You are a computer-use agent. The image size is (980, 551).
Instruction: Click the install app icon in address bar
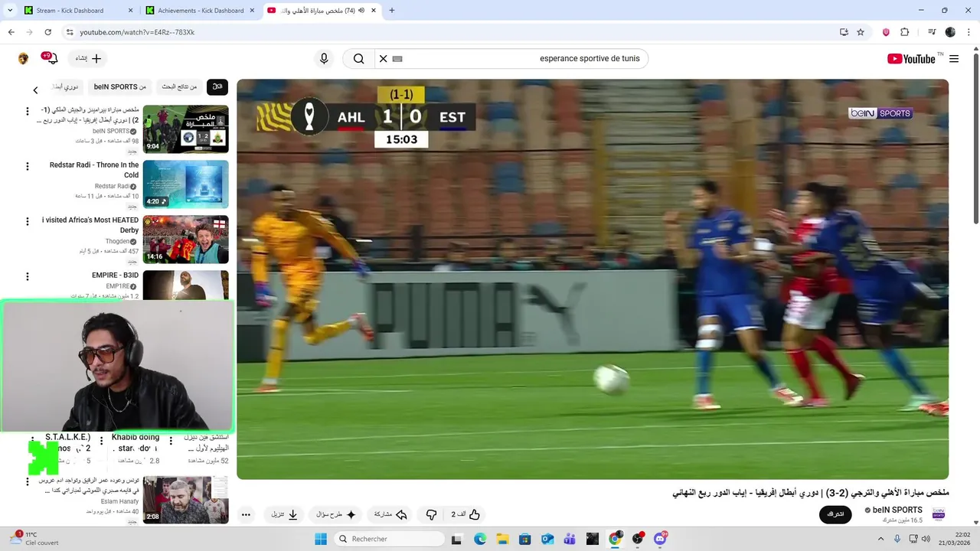[844, 32]
